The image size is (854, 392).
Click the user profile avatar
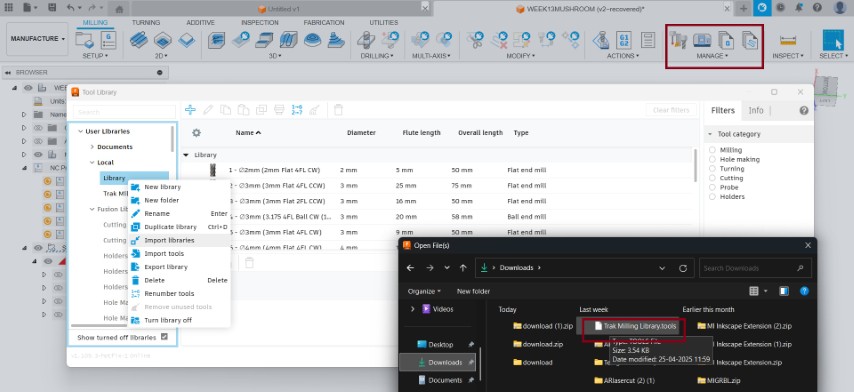point(839,8)
